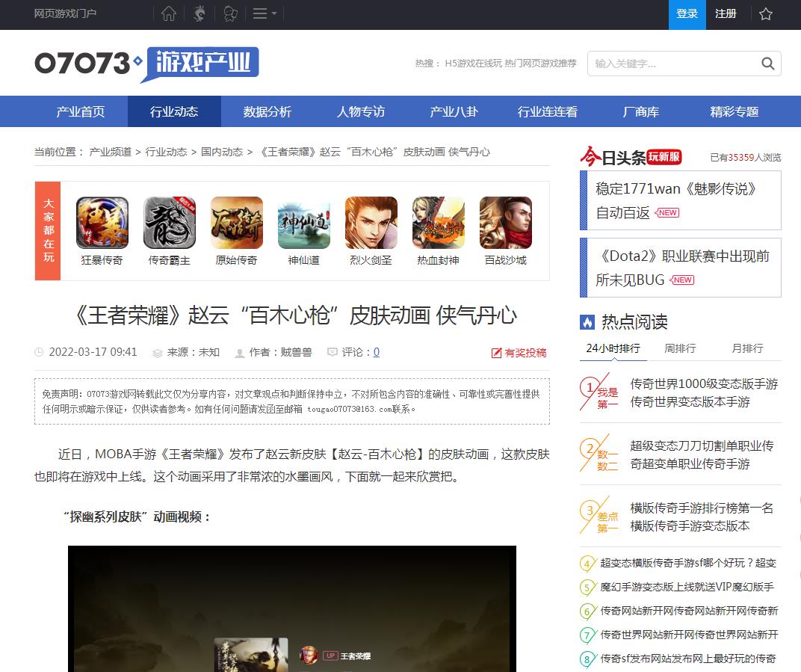Click the 王者荣耀 uploader avatar in video
Screen dimensions: 801x672
tap(309, 655)
